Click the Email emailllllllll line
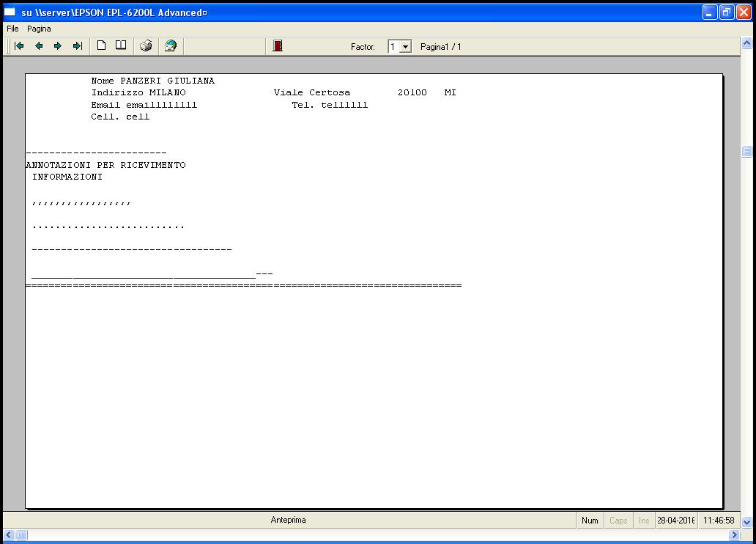The image size is (756, 544). (x=144, y=105)
